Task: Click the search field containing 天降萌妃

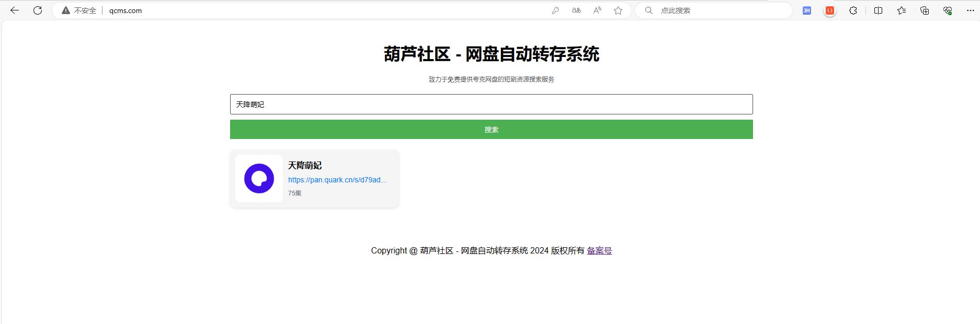Action: coord(491,105)
